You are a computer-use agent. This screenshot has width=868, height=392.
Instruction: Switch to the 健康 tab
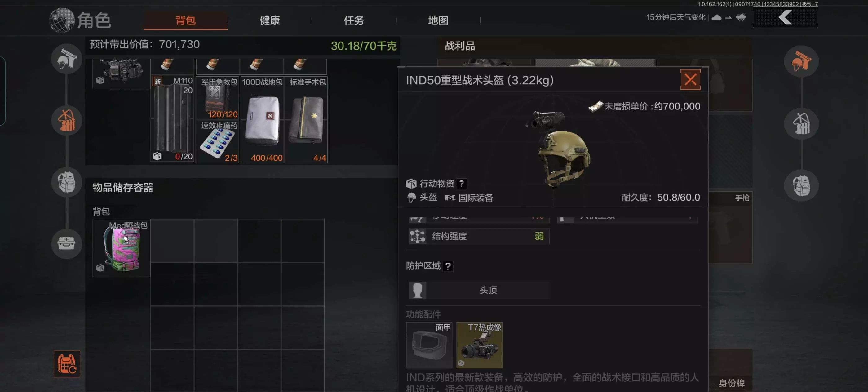click(x=270, y=20)
